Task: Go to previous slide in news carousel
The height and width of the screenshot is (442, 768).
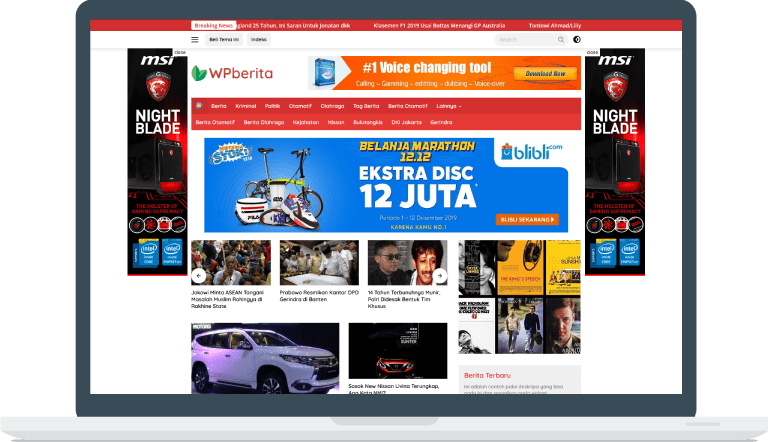Action: [198, 275]
